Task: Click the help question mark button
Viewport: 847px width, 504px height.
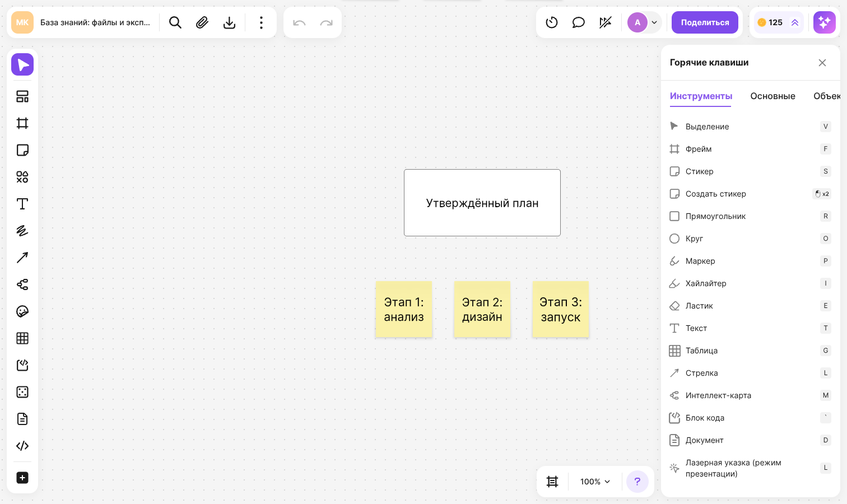Action: coord(637,482)
